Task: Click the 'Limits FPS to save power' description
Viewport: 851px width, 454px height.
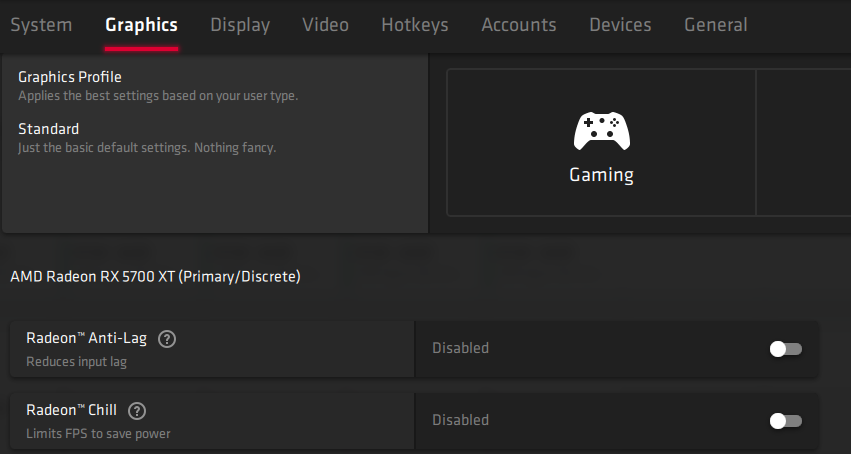Action: [98, 434]
